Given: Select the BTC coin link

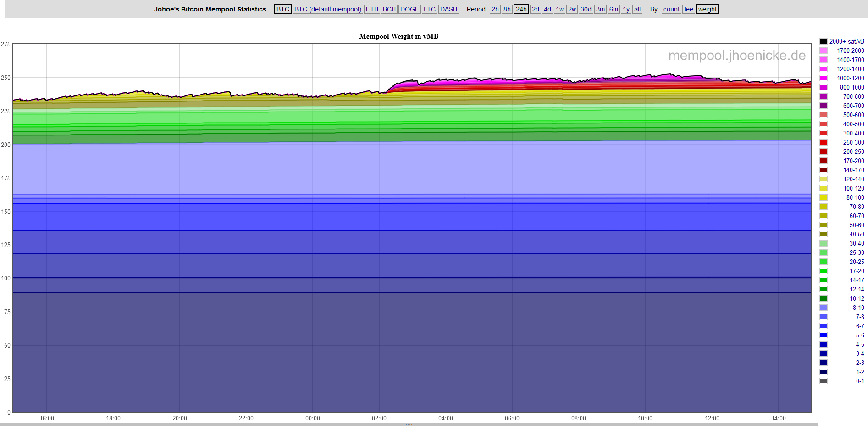Looking at the screenshot, I should [x=283, y=9].
